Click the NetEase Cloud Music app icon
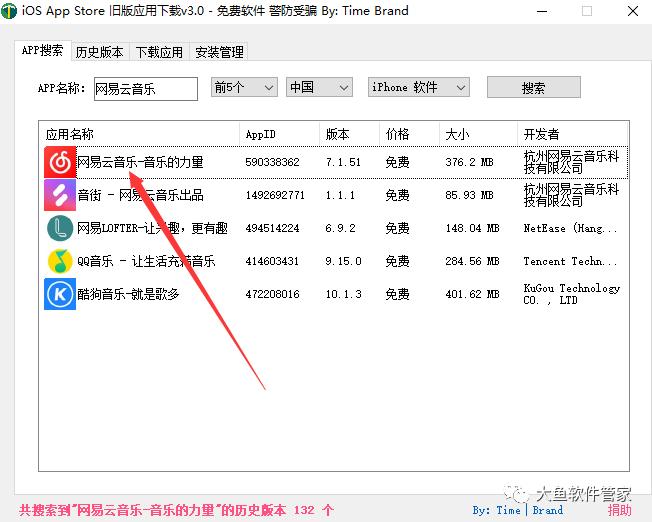Viewport: 652px width, 522px height. coord(60,162)
